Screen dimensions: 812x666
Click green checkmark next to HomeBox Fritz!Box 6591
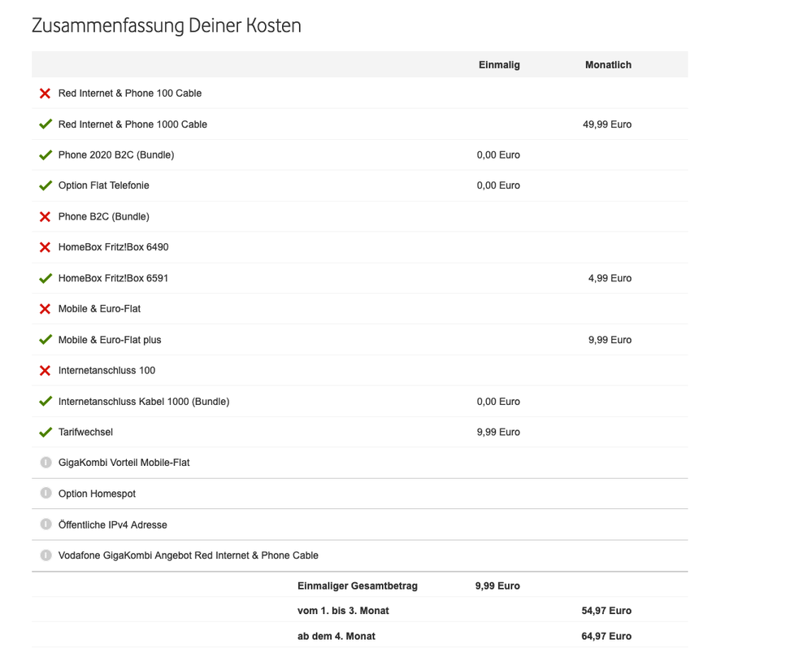46,278
